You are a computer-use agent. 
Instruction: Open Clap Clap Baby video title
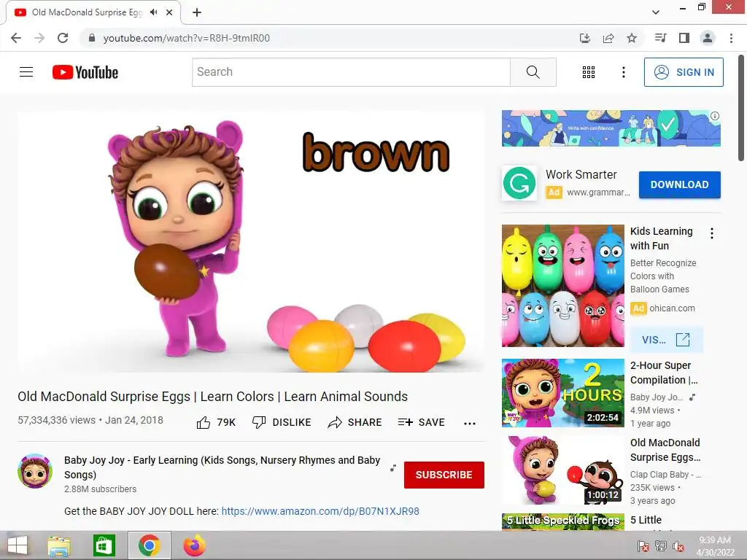[665, 449]
